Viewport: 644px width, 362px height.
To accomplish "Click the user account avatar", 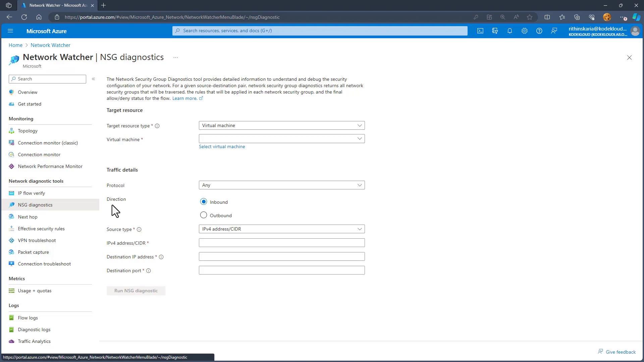I will point(635,31).
